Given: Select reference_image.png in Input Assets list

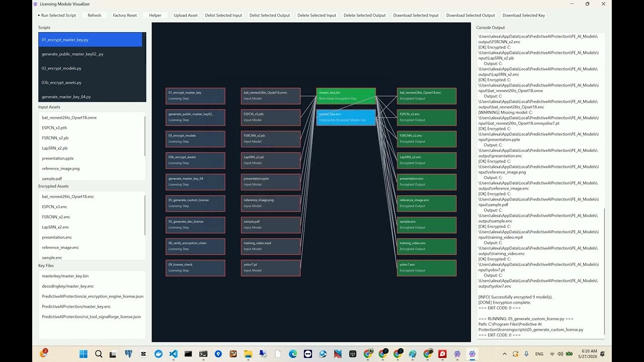Looking at the screenshot, I should pos(91,168).
